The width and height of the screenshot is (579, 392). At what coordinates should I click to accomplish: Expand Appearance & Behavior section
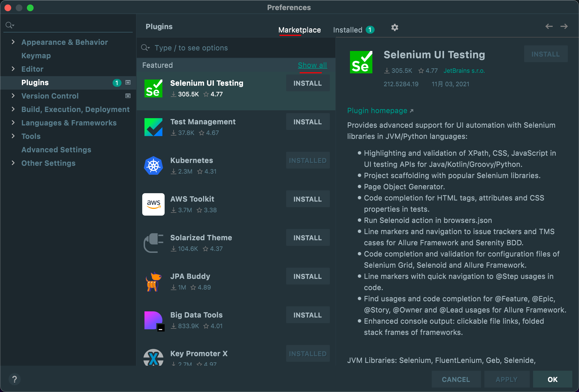(13, 42)
